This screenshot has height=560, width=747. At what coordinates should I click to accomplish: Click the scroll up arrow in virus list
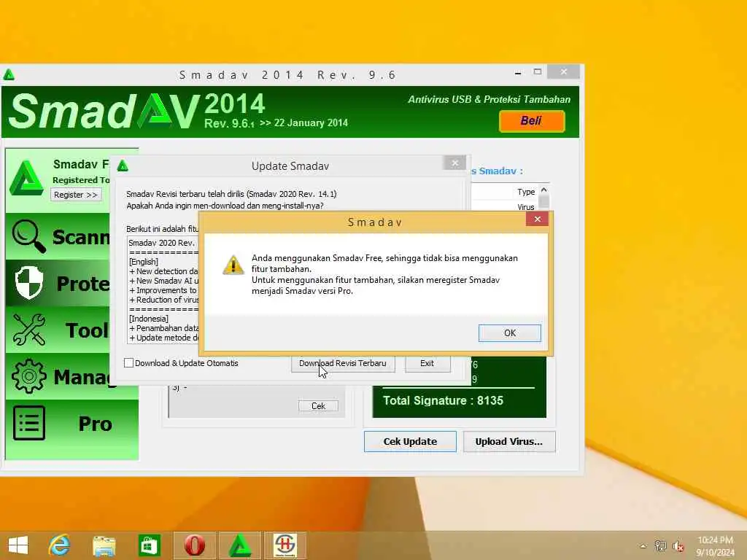(544, 190)
